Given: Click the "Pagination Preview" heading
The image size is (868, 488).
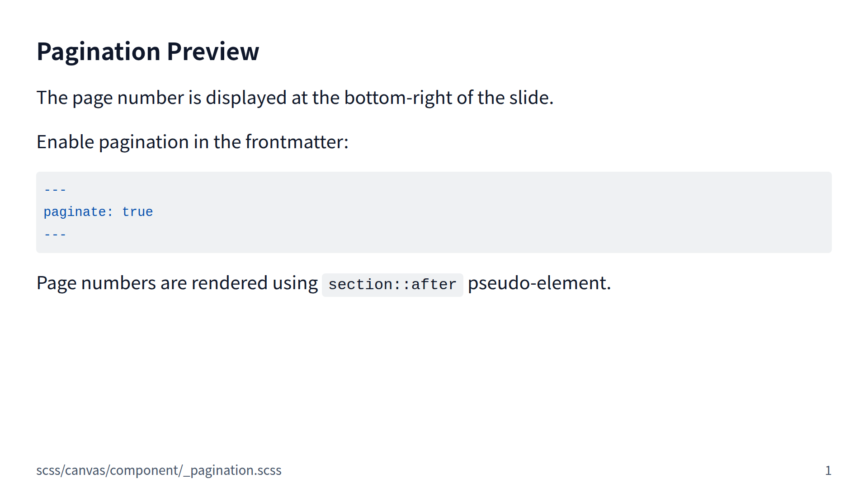Looking at the screenshot, I should coord(148,52).
